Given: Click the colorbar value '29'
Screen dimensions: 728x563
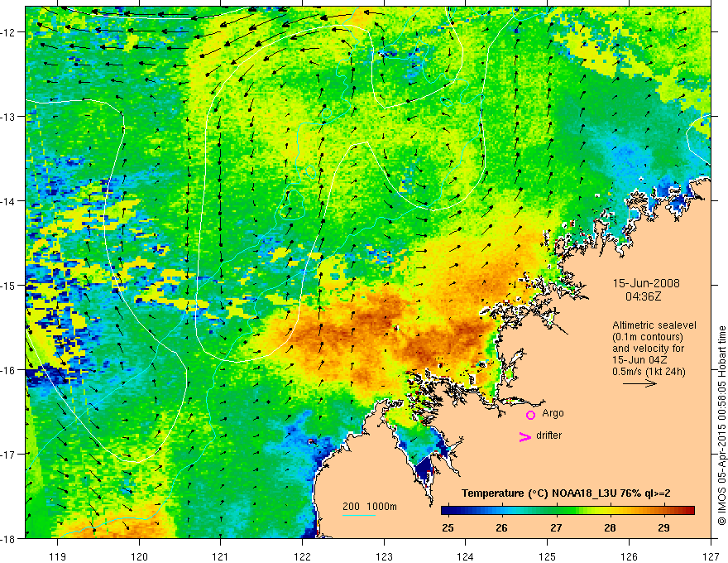Looking at the screenshot, I should pyautogui.click(x=664, y=527).
